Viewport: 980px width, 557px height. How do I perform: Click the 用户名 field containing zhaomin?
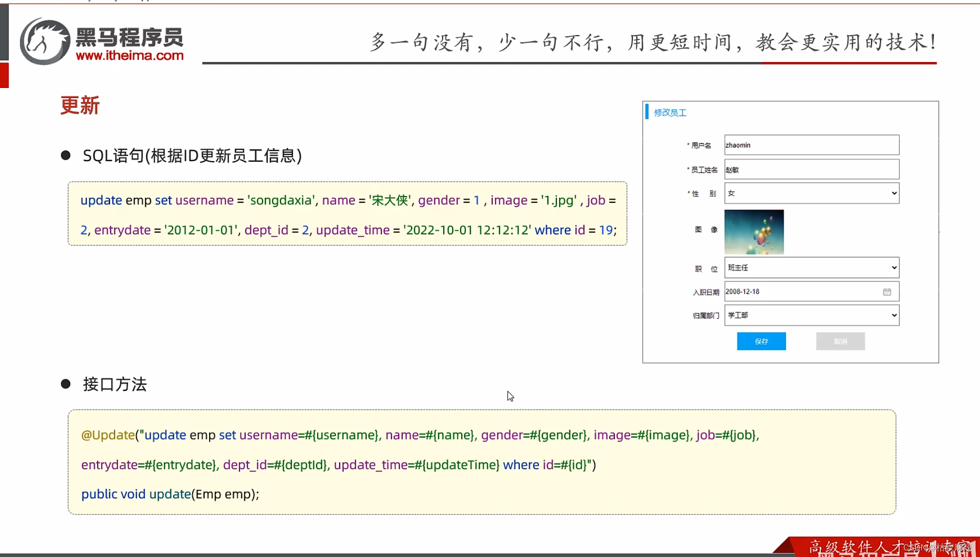coord(811,145)
